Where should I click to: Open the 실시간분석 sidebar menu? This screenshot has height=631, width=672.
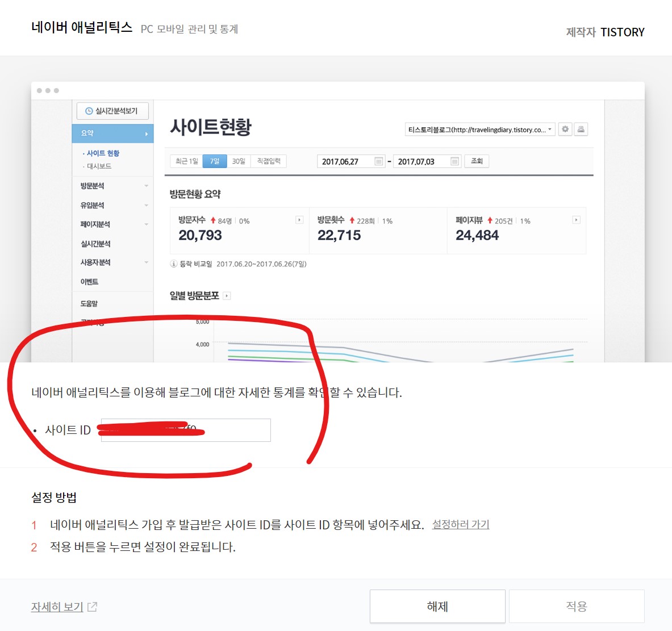pos(95,243)
